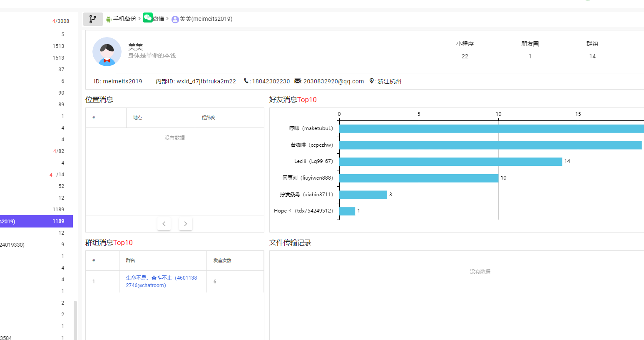Click the 好友消息Top10 heading
This screenshot has width=644, height=340.
pos(293,100)
